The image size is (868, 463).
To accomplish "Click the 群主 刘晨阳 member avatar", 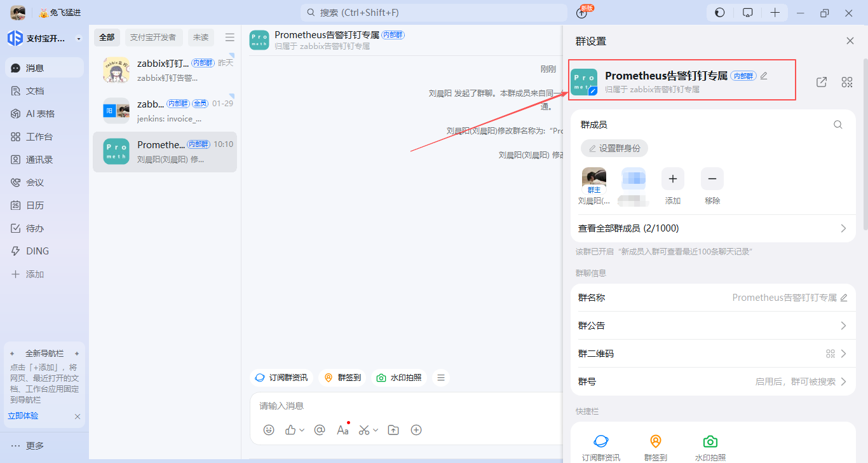I will point(594,181).
